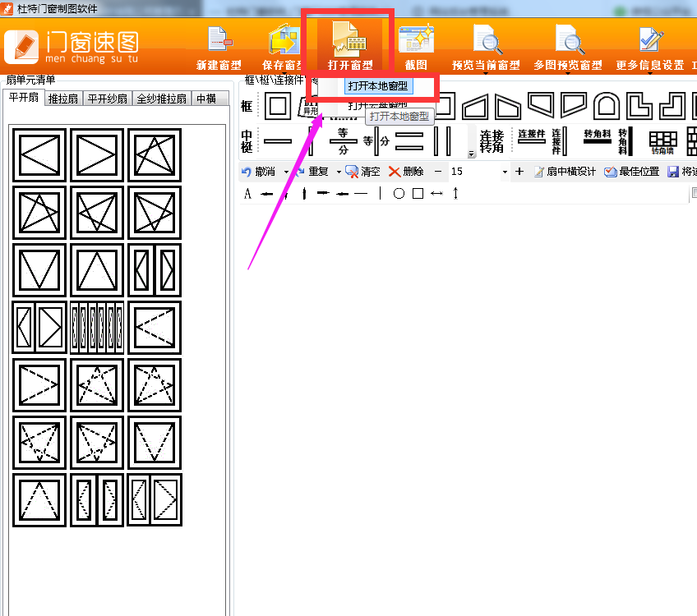Switch to the 平开扇 tab
The image size is (697, 616).
point(24,98)
